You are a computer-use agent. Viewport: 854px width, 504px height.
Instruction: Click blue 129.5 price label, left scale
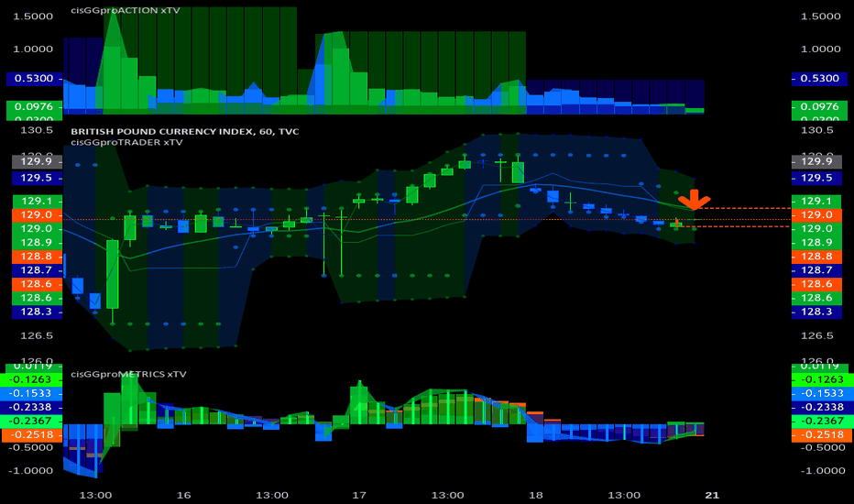click(x=37, y=178)
